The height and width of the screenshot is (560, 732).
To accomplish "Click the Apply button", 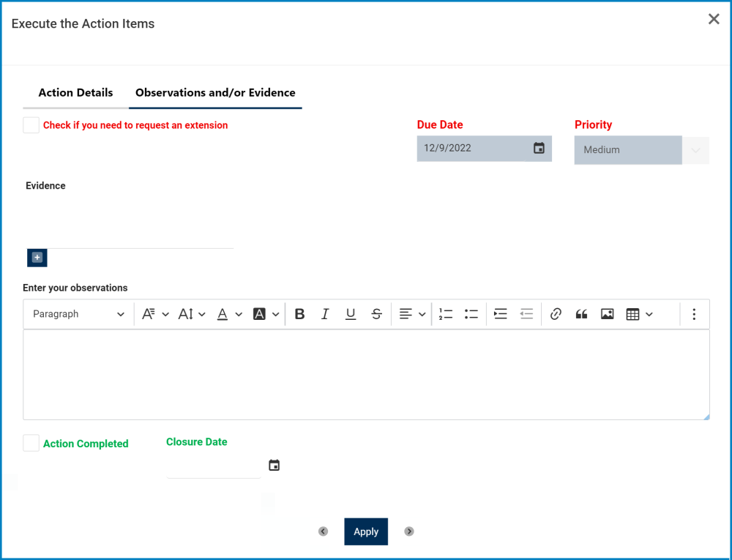I will click(x=366, y=531).
